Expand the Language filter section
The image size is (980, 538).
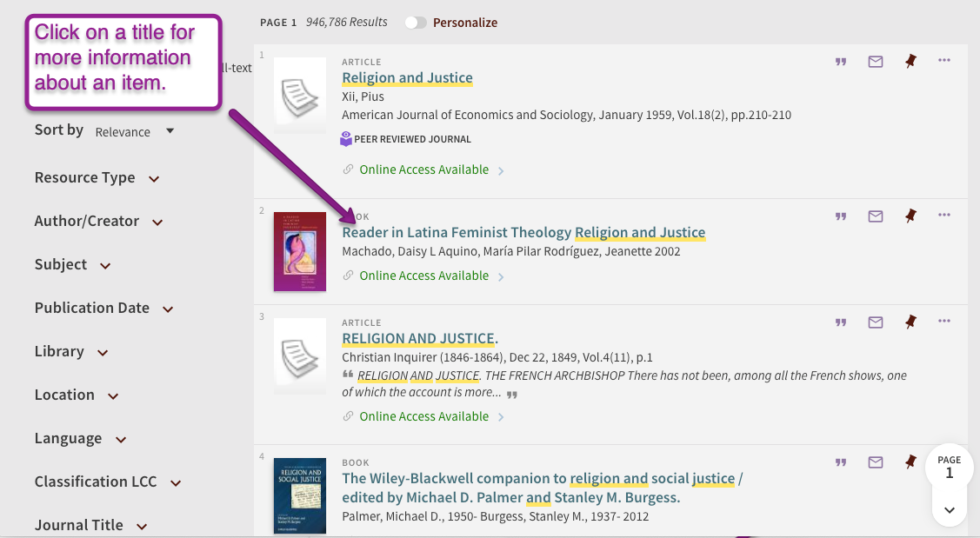(80, 439)
